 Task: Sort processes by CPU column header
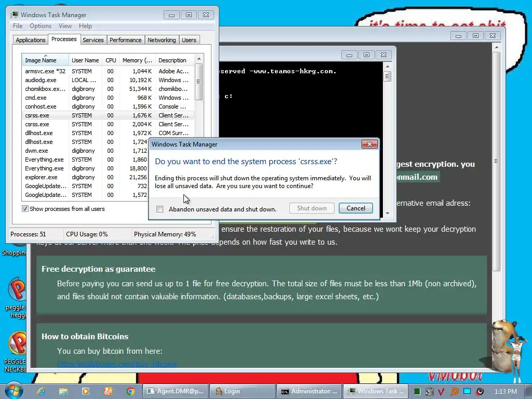[x=111, y=60]
